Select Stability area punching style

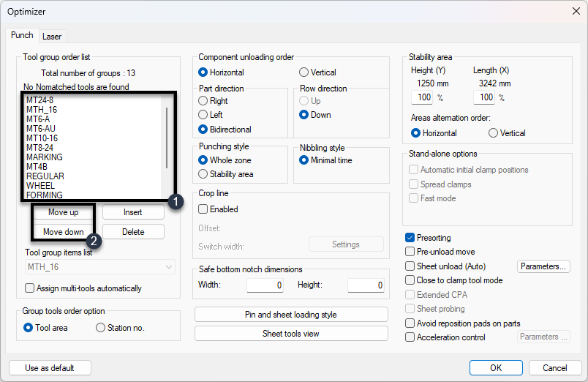[x=226, y=173]
